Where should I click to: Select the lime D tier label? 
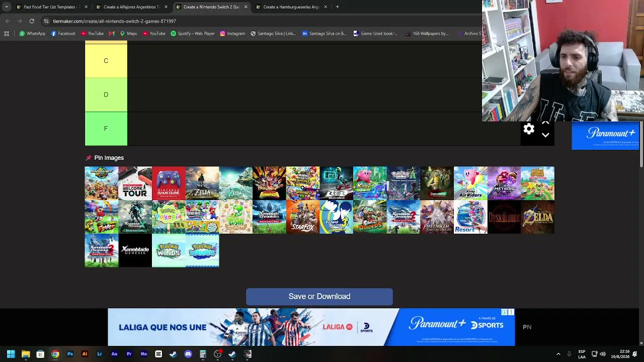tap(106, 95)
